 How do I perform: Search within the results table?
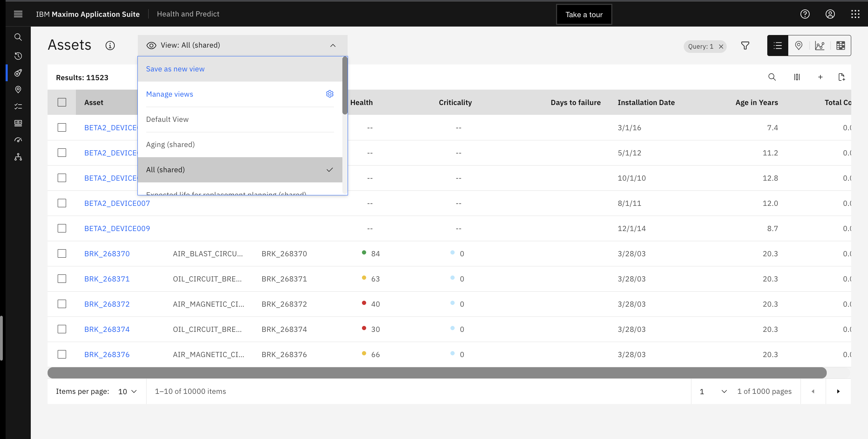tap(772, 77)
